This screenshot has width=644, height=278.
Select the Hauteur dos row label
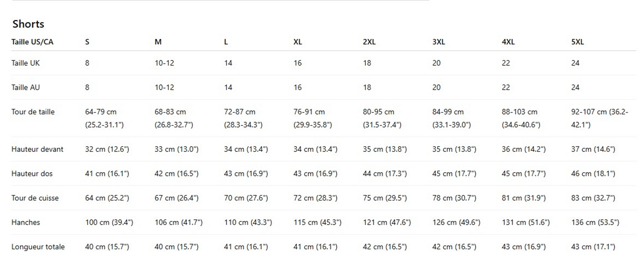pos(32,174)
